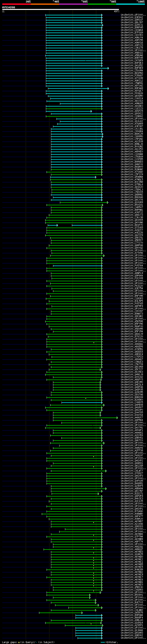Screen dimensions: 147x644
Task: Select hit label UniRef100_Q4YON6
Action: tap(132, 222)
